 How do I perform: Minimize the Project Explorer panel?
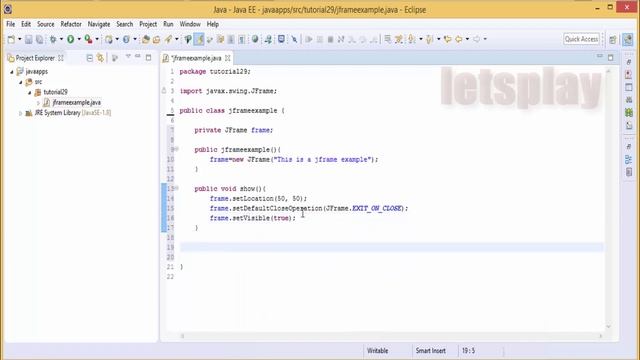coord(138,56)
